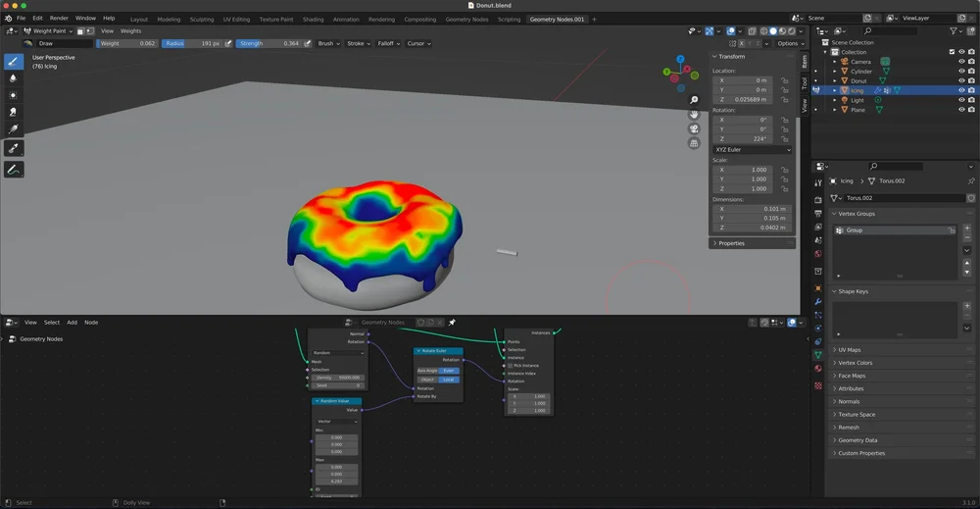This screenshot has width=980, height=509.
Task: Open the World properties tab icon
Action: 818,254
